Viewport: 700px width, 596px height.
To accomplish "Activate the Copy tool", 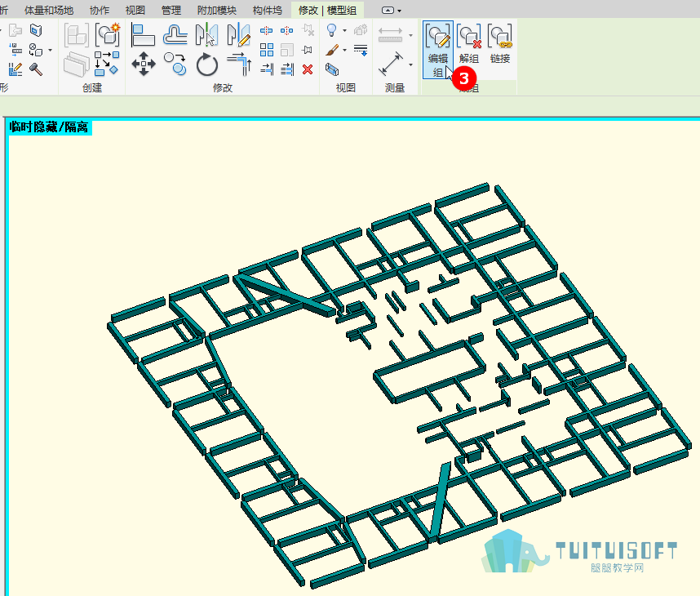I will (175, 64).
